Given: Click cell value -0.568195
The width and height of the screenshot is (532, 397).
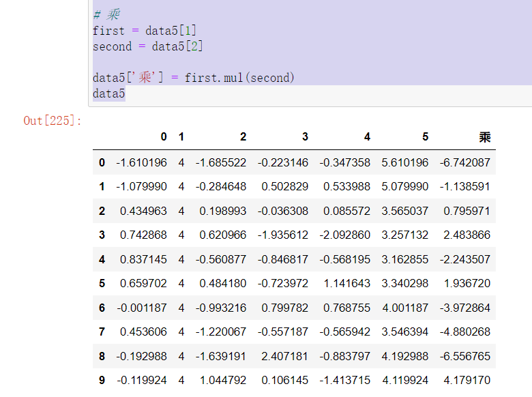Looking at the screenshot, I should point(344,260).
